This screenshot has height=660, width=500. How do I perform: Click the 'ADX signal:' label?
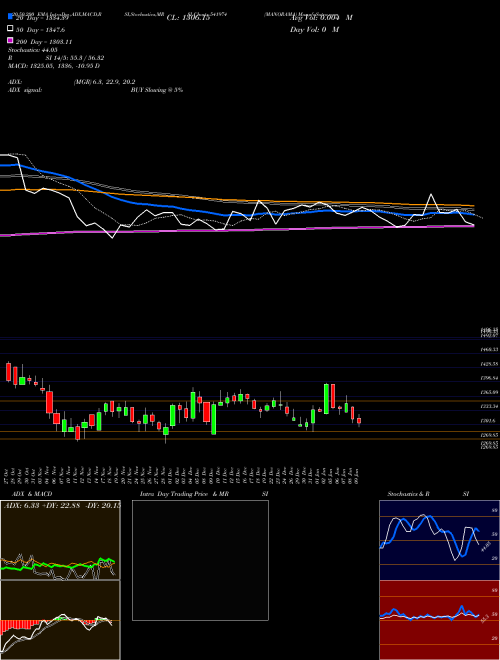[25, 90]
